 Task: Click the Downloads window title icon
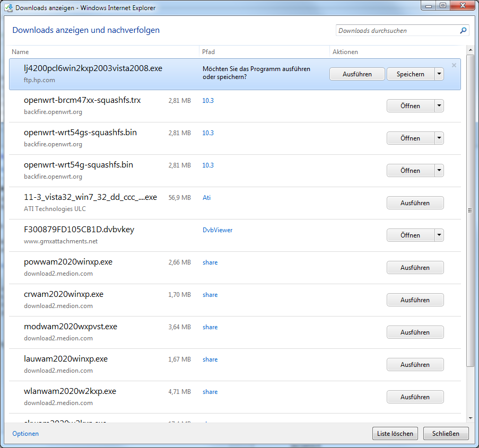pos(8,7)
